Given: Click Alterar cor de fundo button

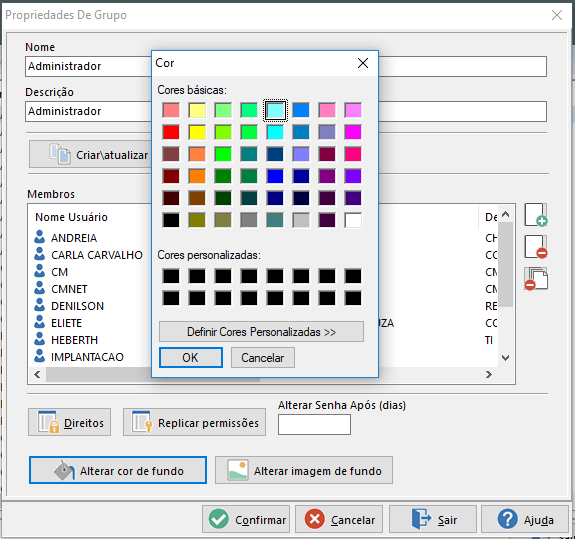Looking at the screenshot, I should pos(118,470).
